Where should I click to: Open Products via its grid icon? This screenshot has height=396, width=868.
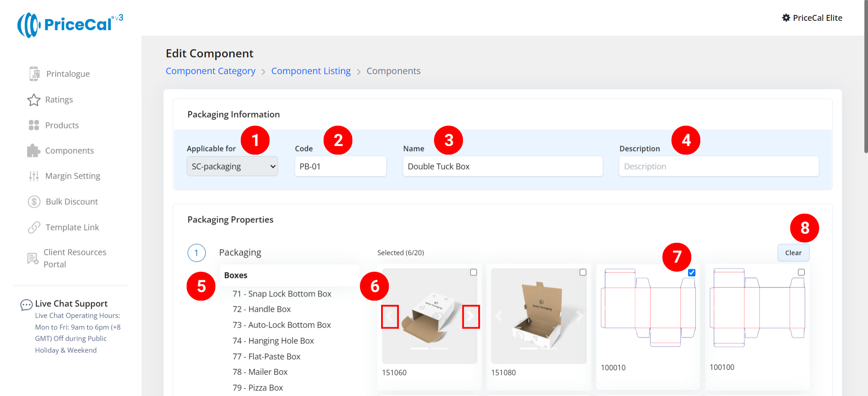pos(34,125)
